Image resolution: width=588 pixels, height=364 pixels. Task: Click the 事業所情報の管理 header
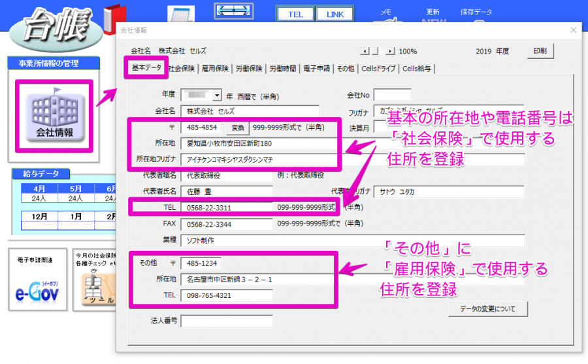click(x=54, y=63)
